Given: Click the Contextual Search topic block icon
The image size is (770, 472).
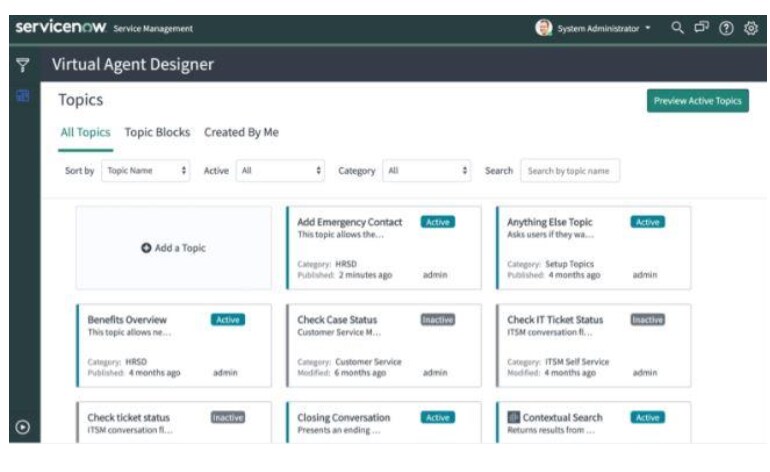Looking at the screenshot, I should 513,417.
